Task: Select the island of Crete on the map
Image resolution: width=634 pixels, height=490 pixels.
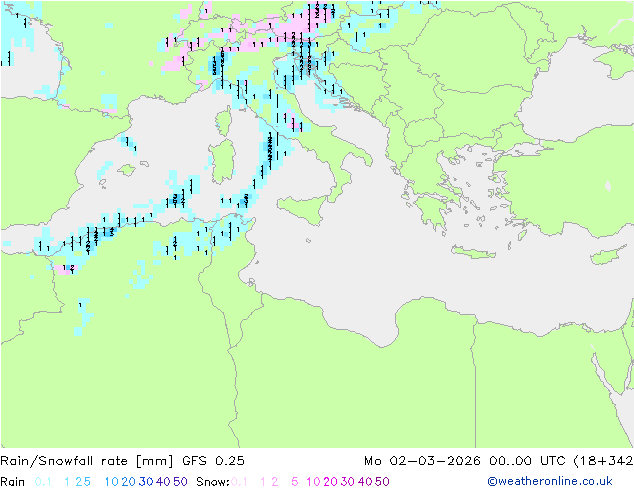Action: coord(473,251)
